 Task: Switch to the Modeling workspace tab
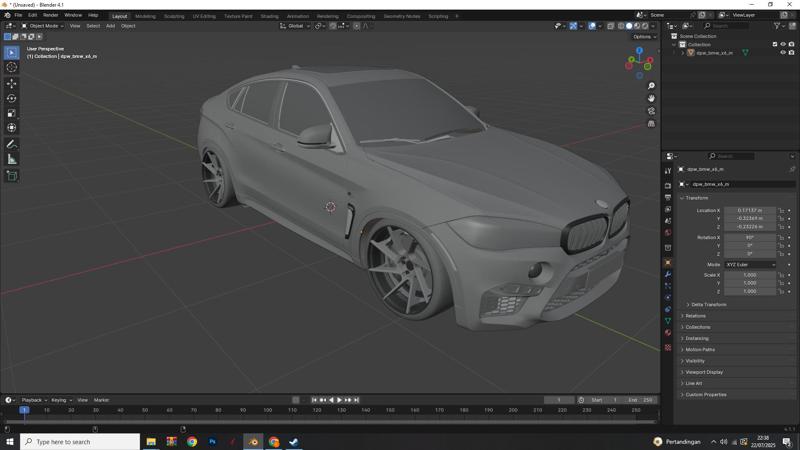(x=145, y=16)
